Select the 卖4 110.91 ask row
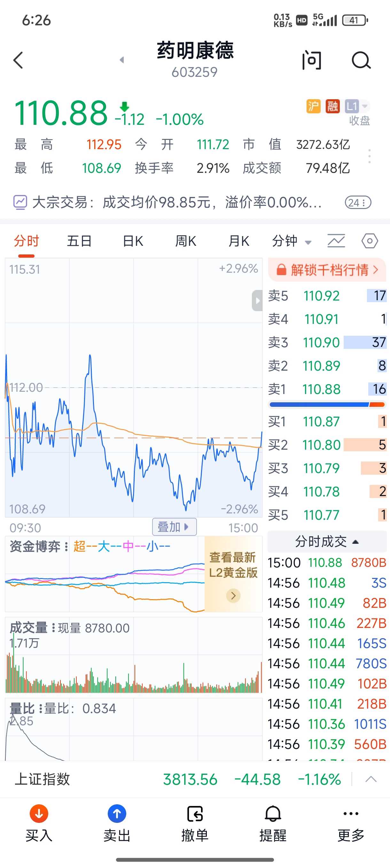This screenshot has width=390, height=868. point(327,319)
